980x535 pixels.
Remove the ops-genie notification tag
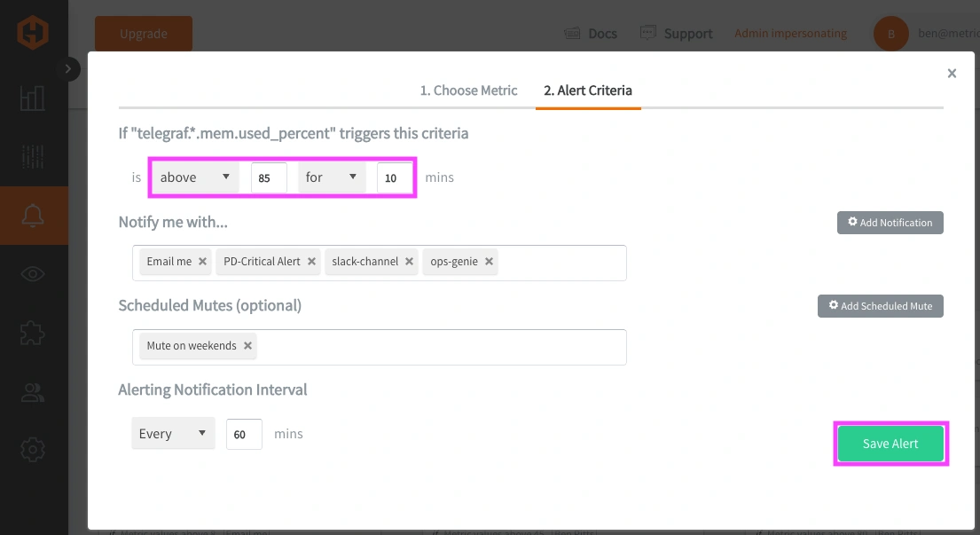(x=489, y=261)
